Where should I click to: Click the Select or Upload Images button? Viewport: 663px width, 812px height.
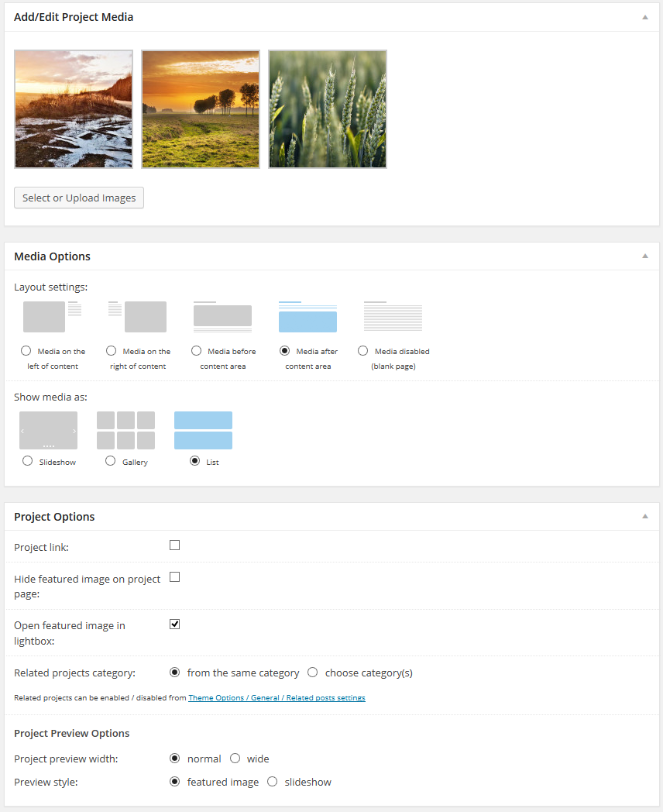pos(79,198)
